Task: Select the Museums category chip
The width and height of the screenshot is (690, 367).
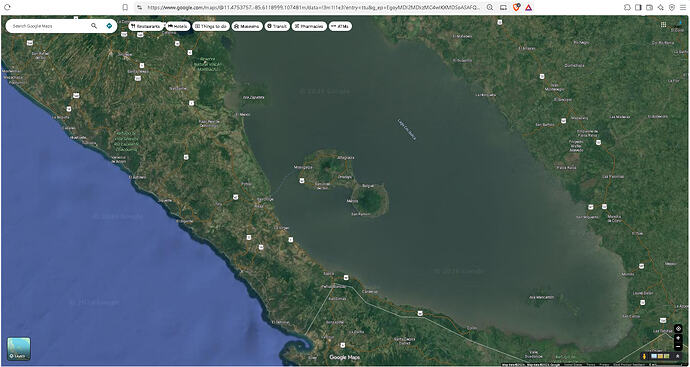Action: click(247, 26)
